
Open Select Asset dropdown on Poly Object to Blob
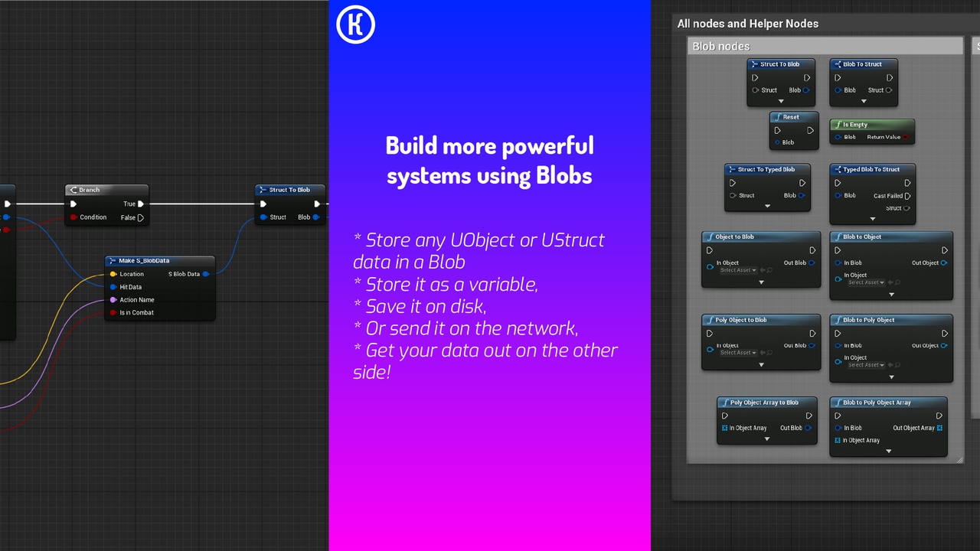click(x=738, y=353)
